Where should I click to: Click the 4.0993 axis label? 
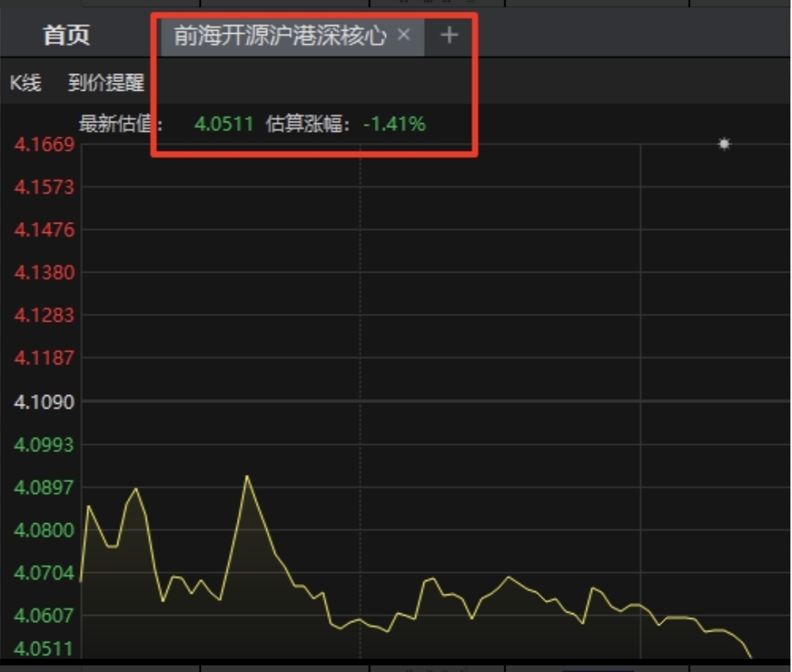[44, 445]
